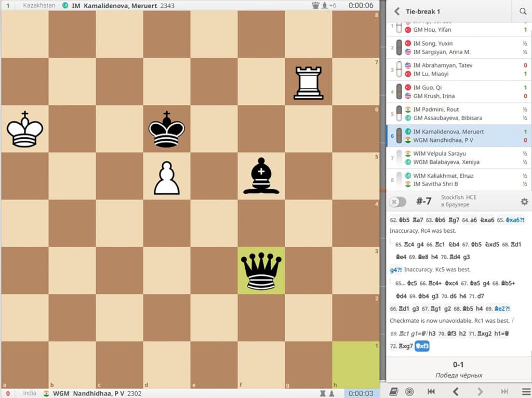Viewport: 532px width, 398px height.
Task: Open the engine settings gear
Action: tap(524, 202)
